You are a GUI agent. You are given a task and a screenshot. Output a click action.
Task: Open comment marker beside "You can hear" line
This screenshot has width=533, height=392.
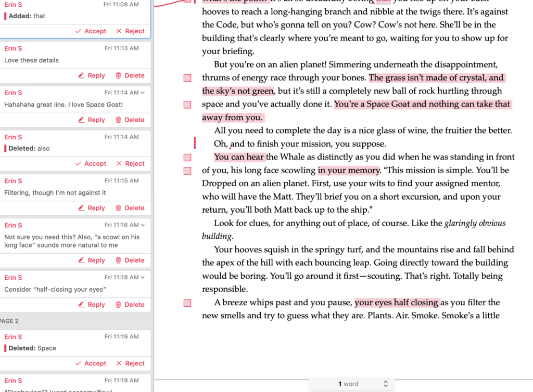click(x=187, y=158)
